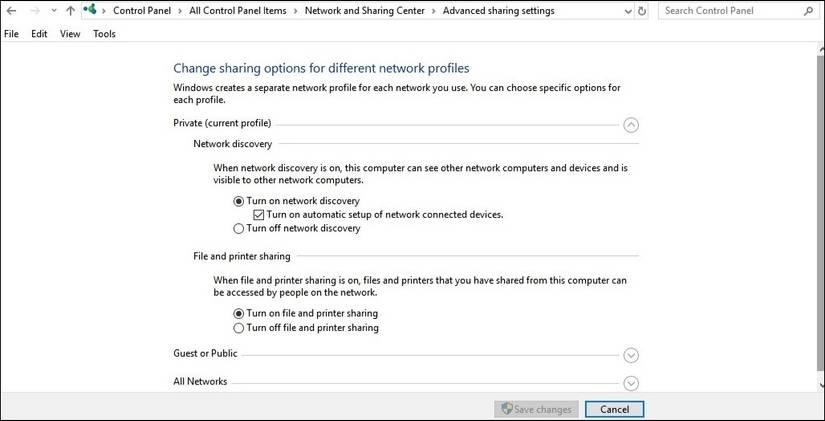Toggle automatic setup of network connected devices
This screenshot has width=825, height=421.
point(259,215)
